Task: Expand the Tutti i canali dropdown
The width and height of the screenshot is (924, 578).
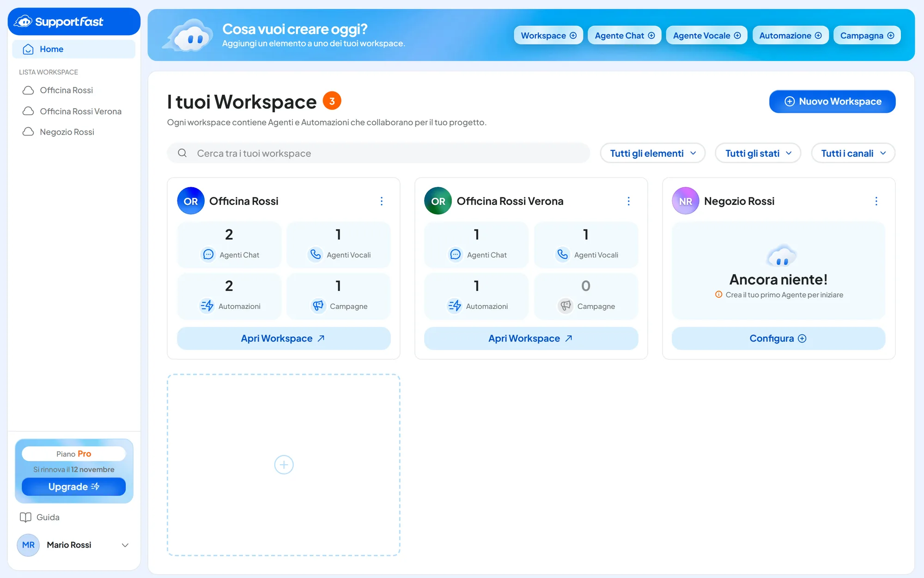Action: pos(853,153)
